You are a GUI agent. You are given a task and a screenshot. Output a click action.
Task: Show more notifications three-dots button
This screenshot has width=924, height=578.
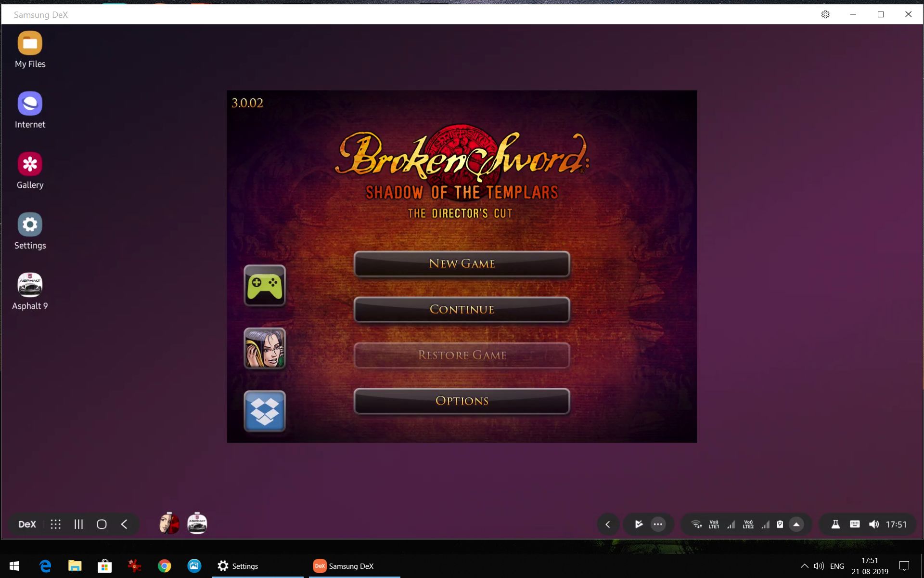click(x=658, y=524)
